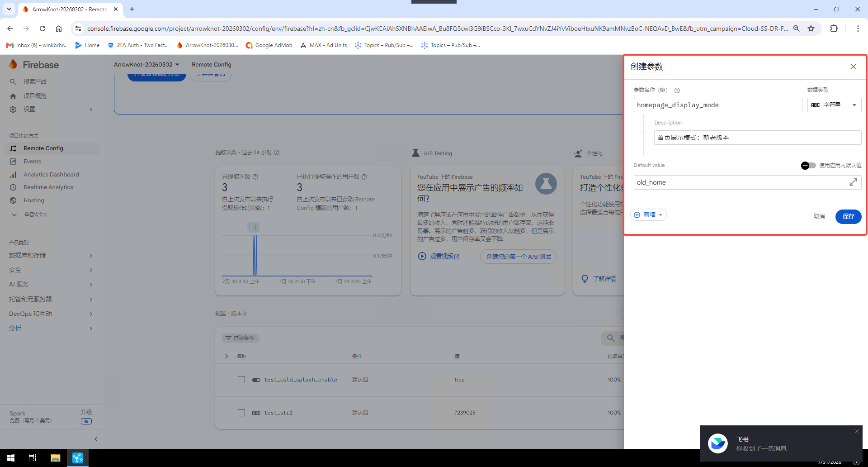
Task: Open 搜索产品 search
Action: (35, 81)
